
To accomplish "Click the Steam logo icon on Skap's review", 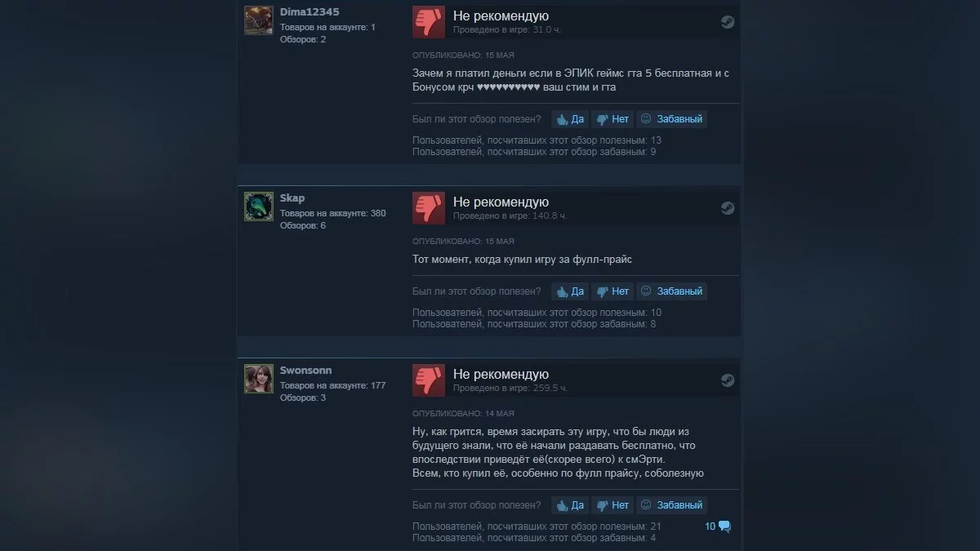I will [728, 208].
